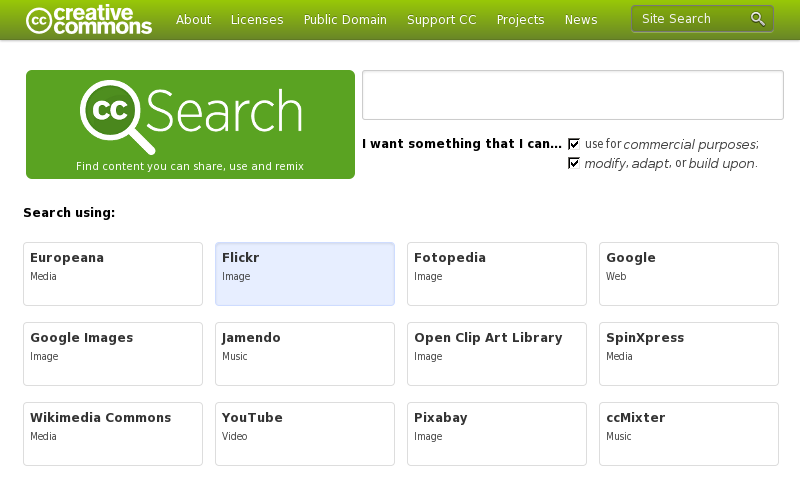The image size is (800, 480).
Task: Click the site search magnifier icon
Action: [758, 19]
